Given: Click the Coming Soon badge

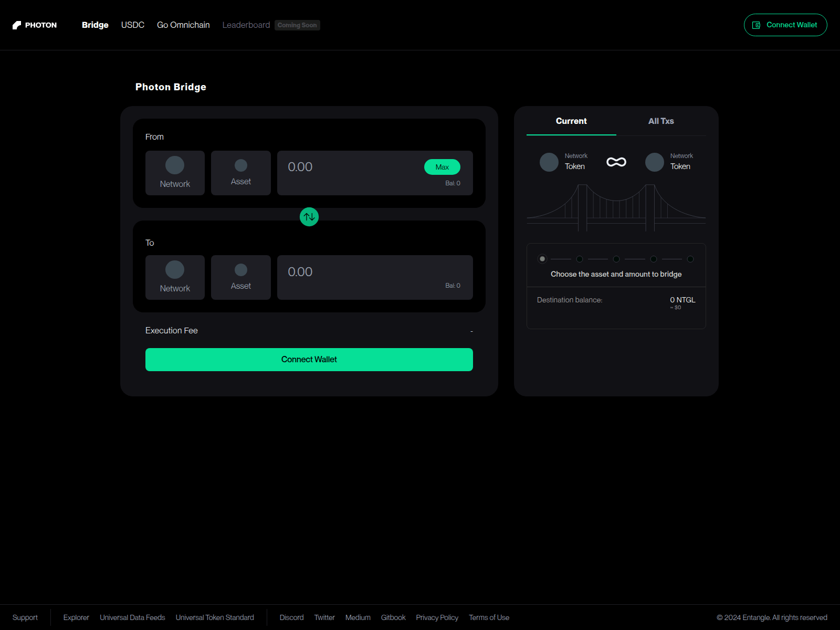Looking at the screenshot, I should (x=297, y=25).
